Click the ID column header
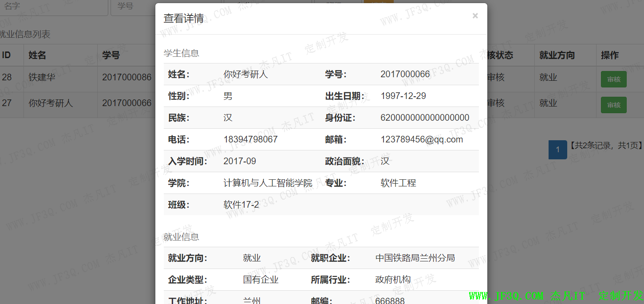 (x=6, y=55)
